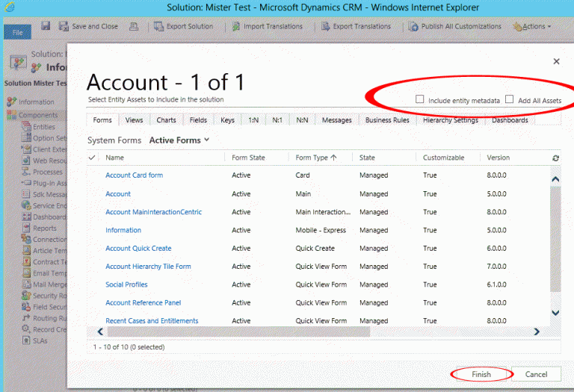
Task: Click the Field Security icon in sidebar
Action: click(x=26, y=307)
